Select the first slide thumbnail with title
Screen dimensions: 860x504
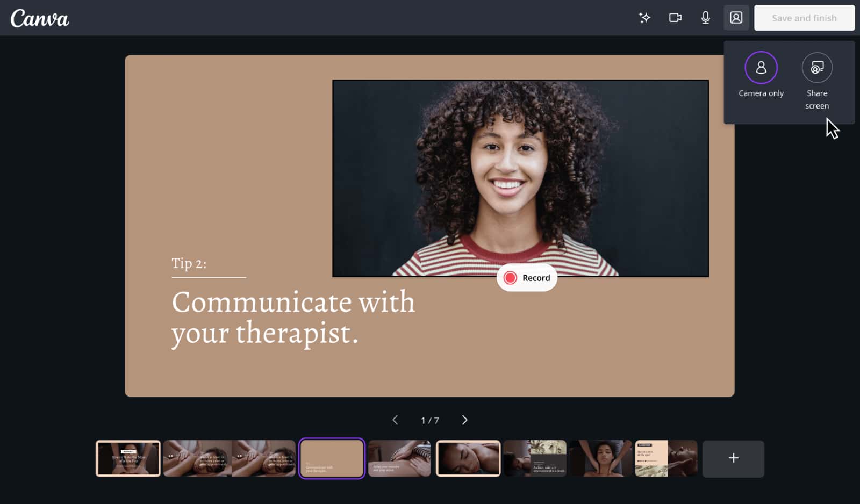coord(128,458)
